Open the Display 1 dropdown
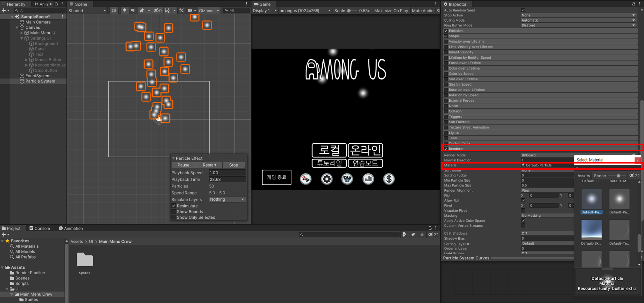 [x=265, y=10]
